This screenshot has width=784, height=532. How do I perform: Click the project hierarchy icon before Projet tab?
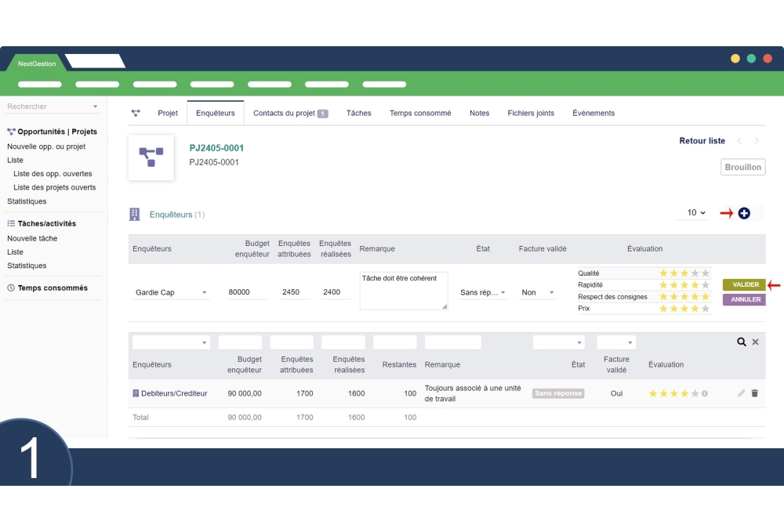tap(136, 113)
